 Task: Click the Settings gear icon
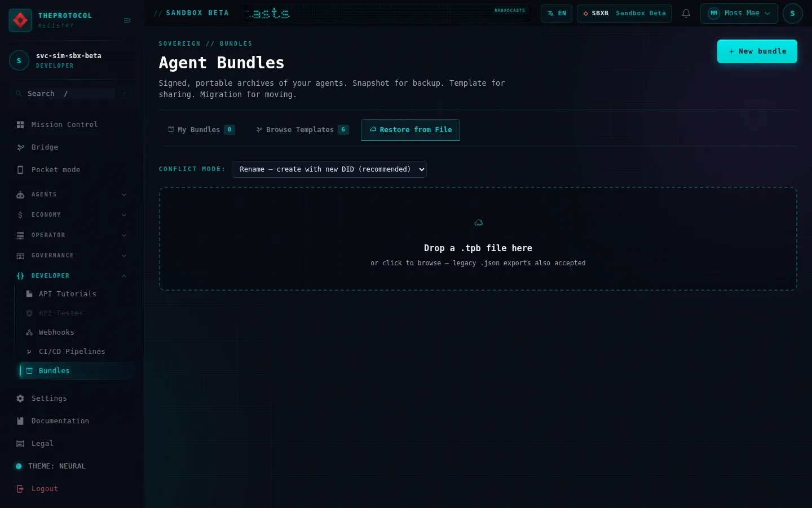click(20, 398)
